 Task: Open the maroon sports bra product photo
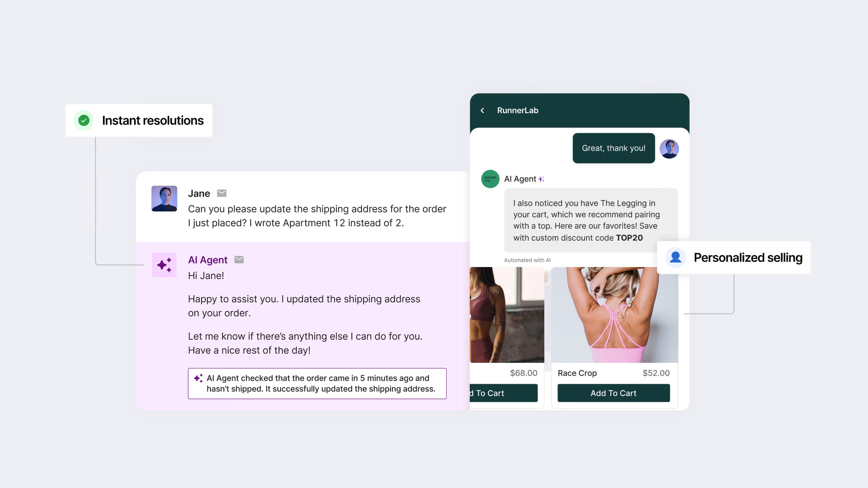pyautogui.click(x=507, y=314)
